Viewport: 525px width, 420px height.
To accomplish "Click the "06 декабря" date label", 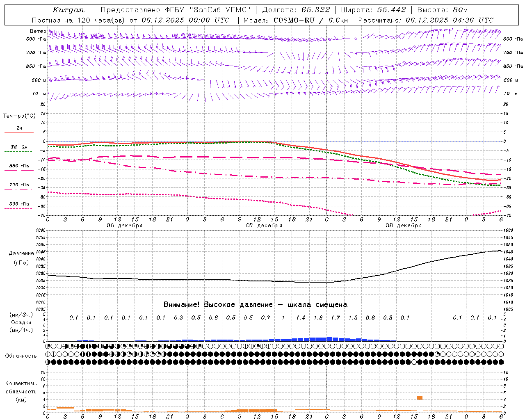I will tap(125, 226).
